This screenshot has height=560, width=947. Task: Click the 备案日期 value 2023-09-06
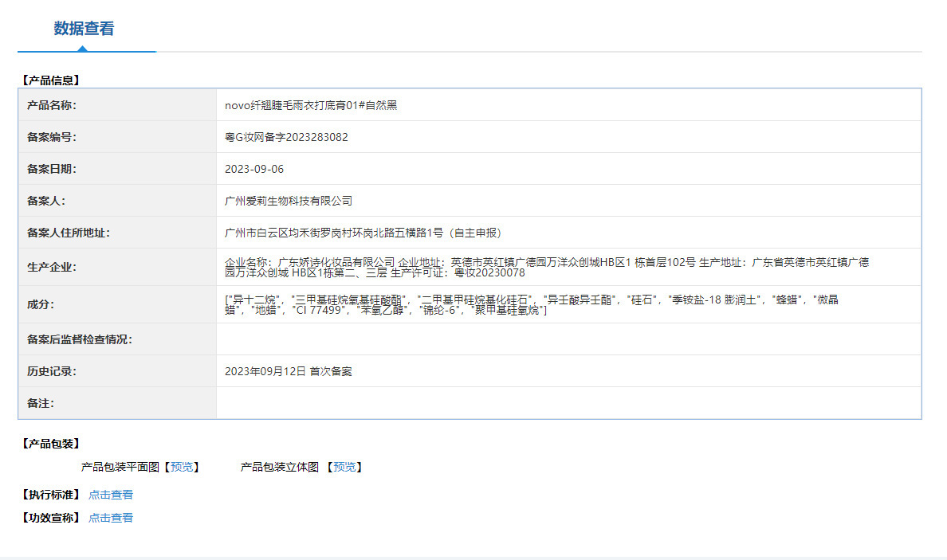[x=254, y=169]
